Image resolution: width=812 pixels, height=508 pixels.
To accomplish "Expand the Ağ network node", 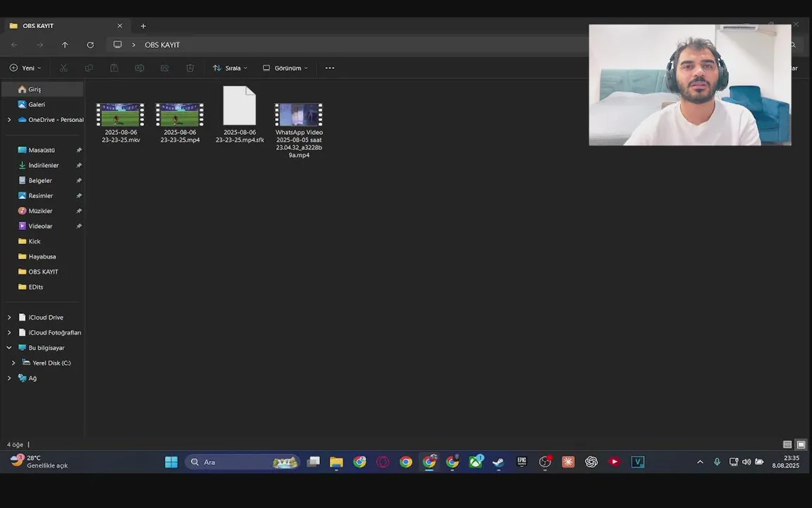I will [8, 378].
